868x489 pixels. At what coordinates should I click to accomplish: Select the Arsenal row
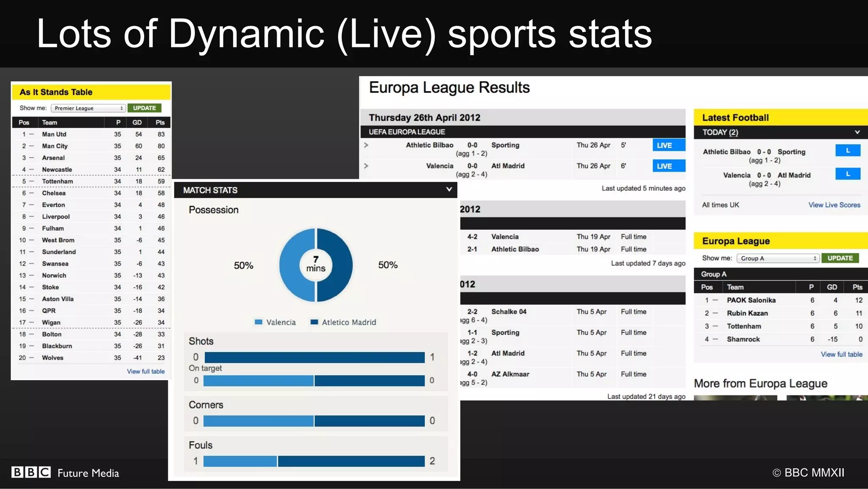pos(91,158)
